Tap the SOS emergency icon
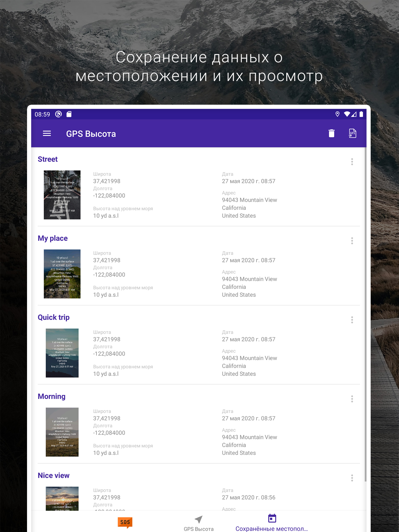The height and width of the screenshot is (532, 399). tap(125, 522)
